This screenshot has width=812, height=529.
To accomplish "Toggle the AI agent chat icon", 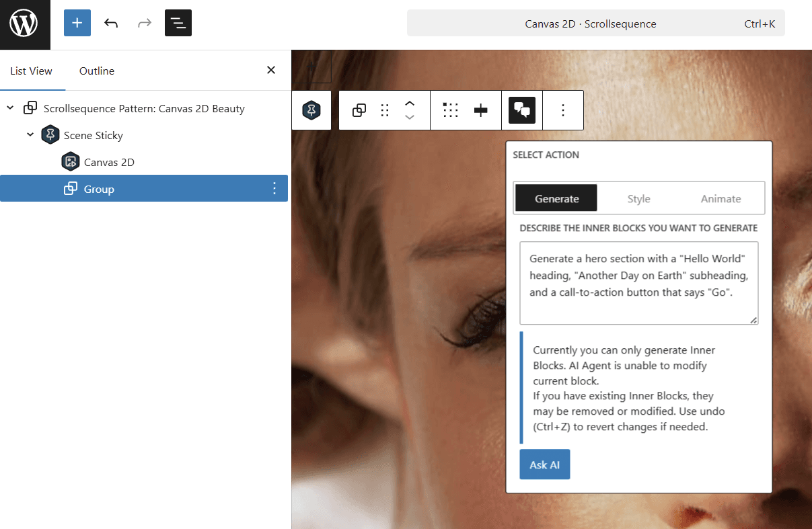I will coord(522,110).
